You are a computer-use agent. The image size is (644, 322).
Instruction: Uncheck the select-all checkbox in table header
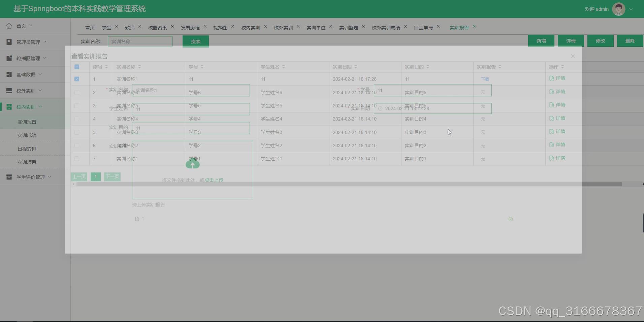click(77, 67)
